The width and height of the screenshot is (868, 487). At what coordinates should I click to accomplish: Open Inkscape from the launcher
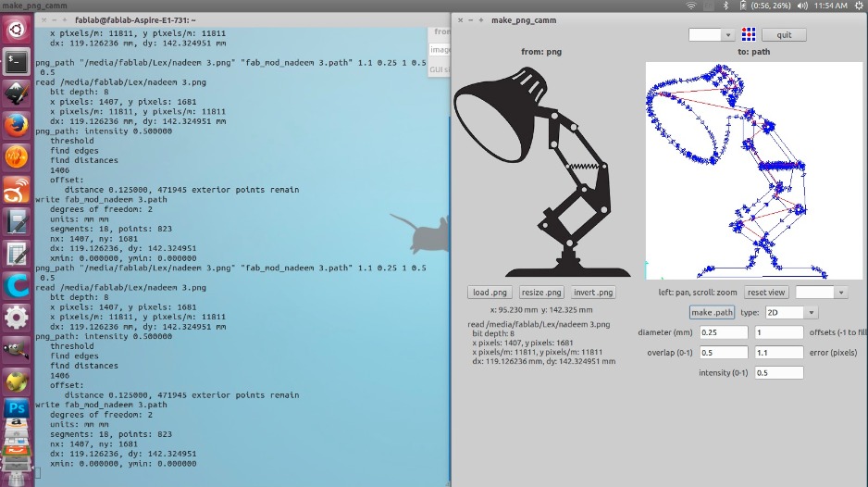click(x=16, y=94)
